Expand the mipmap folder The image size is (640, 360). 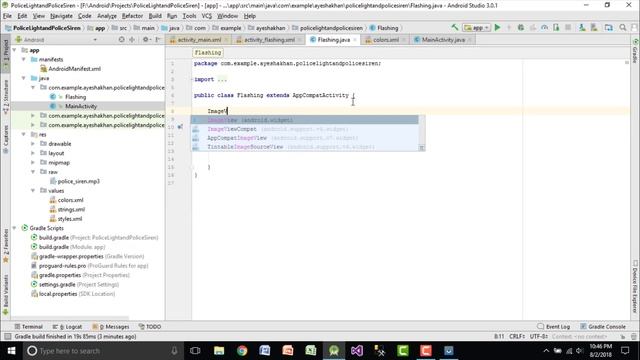(x=33, y=162)
